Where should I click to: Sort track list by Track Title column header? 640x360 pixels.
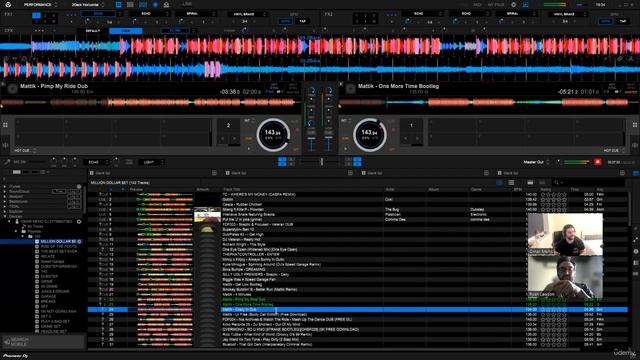[231, 189]
